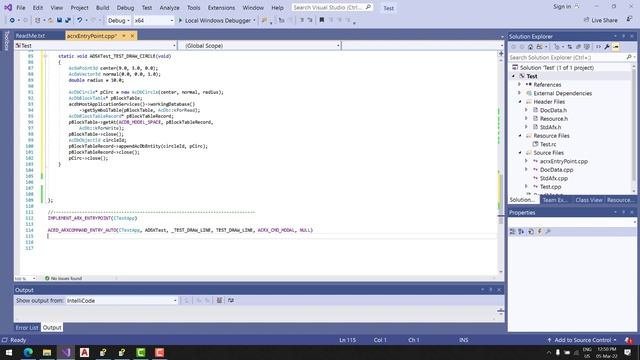
Task: Expand acrxEntryPoint.cpp node in Solution Explorer
Action: pos(526,161)
